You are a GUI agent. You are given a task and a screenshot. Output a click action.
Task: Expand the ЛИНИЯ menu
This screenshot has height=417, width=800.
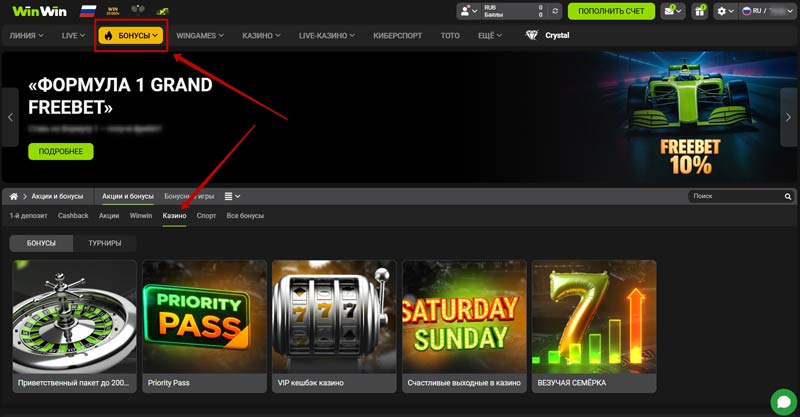coord(27,36)
